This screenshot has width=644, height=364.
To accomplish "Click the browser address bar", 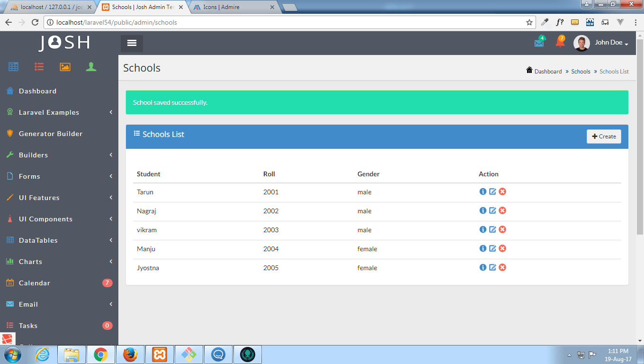I will (x=284, y=22).
